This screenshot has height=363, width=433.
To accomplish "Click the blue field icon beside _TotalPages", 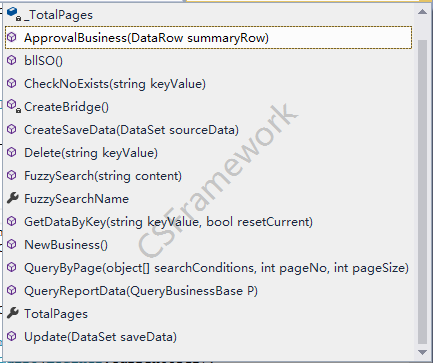I will click(x=14, y=14).
